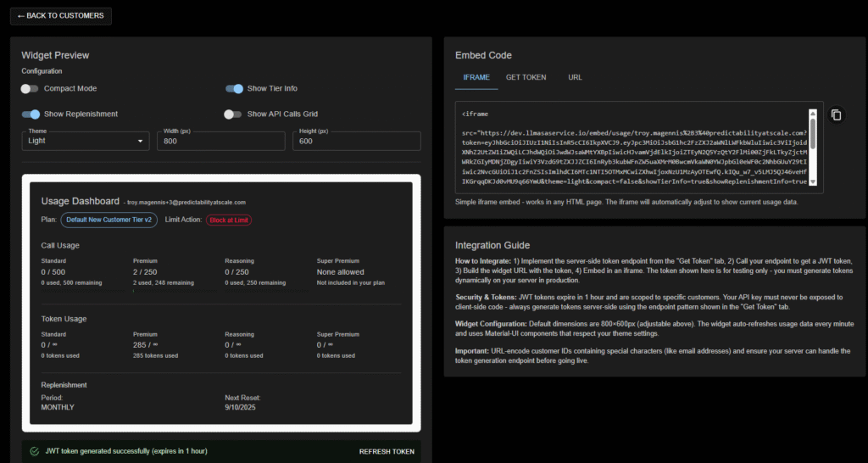Select the URL tab
This screenshot has height=463, width=868.
[x=575, y=77]
